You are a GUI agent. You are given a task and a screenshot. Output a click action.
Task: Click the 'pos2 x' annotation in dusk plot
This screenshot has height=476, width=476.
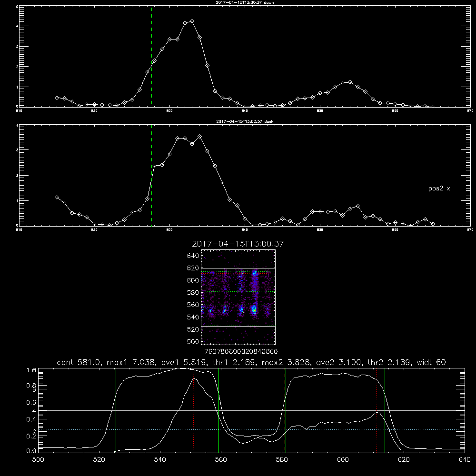click(439, 188)
